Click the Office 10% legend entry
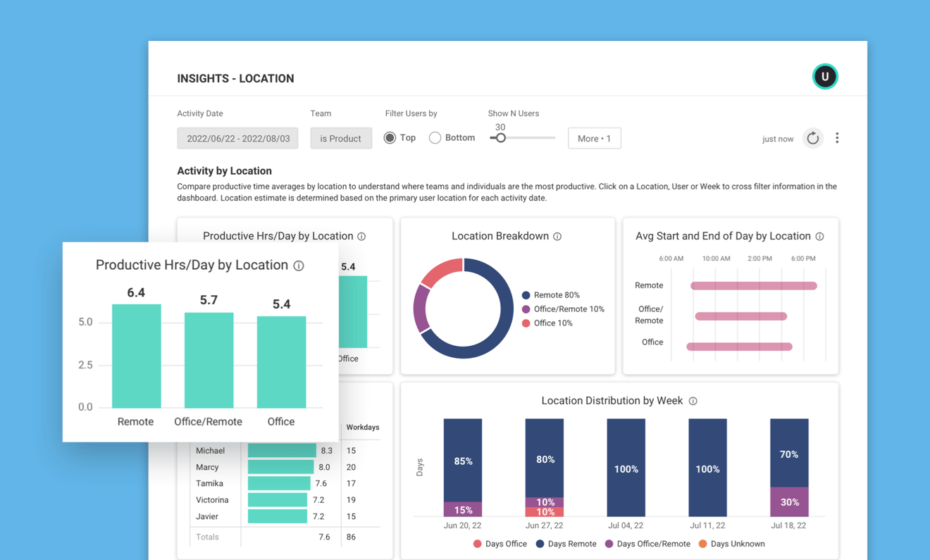This screenshot has height=560, width=930. point(547,323)
